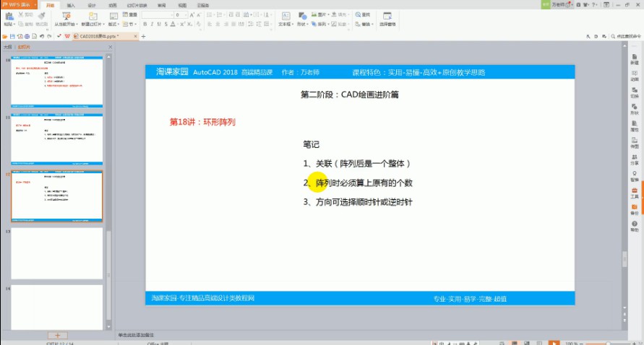Switch to the 插入 (Insert) ribbon tab
Viewport: 644px width, 345px height.
71,5
